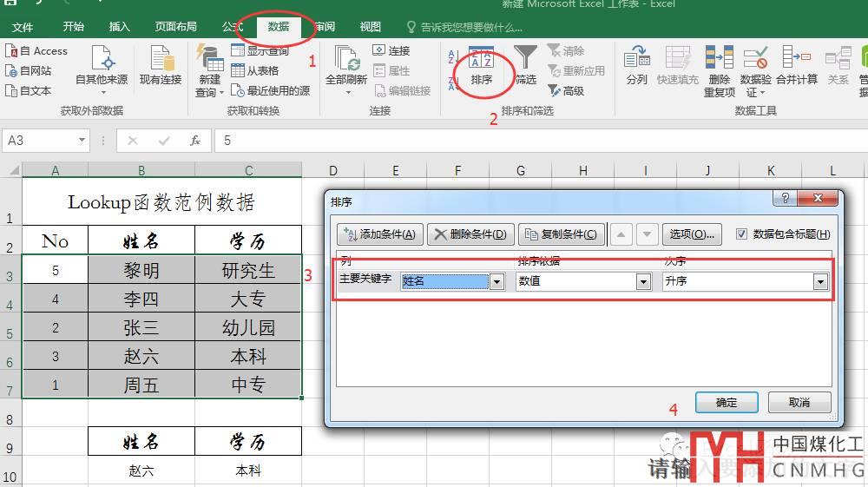Image resolution: width=868 pixels, height=487 pixels.
Task: Click the 筛选 (Filter) funnel icon
Action: 525,66
